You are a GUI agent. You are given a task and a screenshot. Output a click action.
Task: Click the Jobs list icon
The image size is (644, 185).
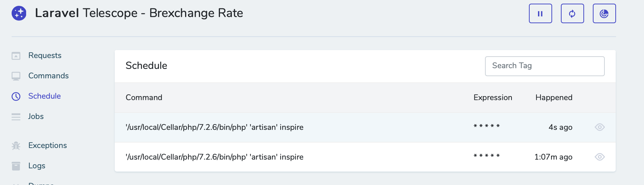tap(16, 117)
